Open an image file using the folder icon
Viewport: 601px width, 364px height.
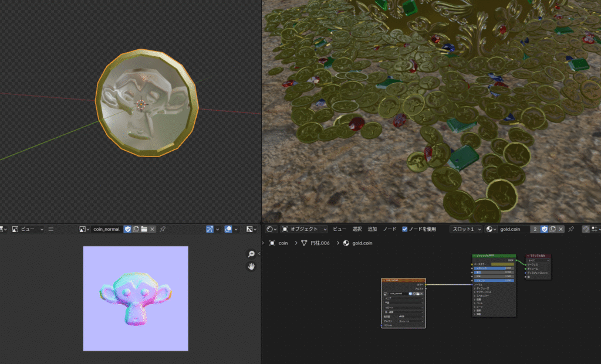tap(144, 229)
